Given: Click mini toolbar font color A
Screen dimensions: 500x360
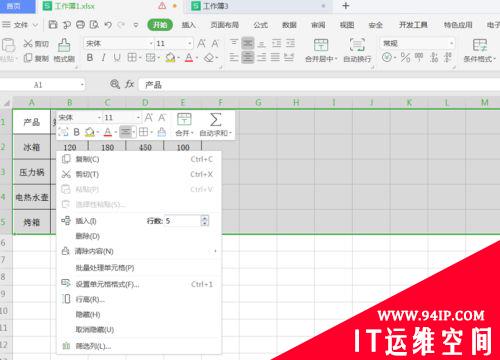Looking at the screenshot, I should coord(107,132).
